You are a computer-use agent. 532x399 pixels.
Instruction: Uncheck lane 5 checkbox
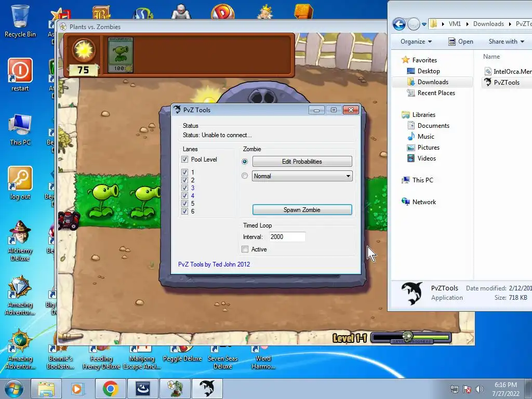point(184,203)
